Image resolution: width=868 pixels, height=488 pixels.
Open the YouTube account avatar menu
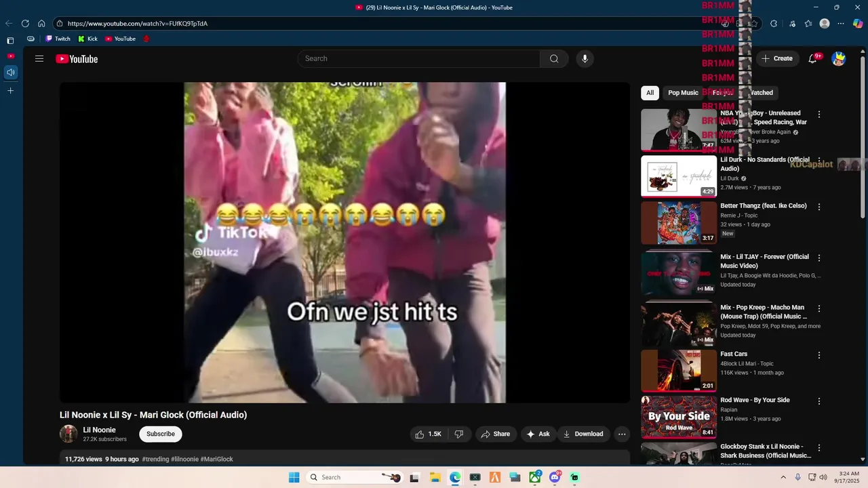(x=839, y=59)
